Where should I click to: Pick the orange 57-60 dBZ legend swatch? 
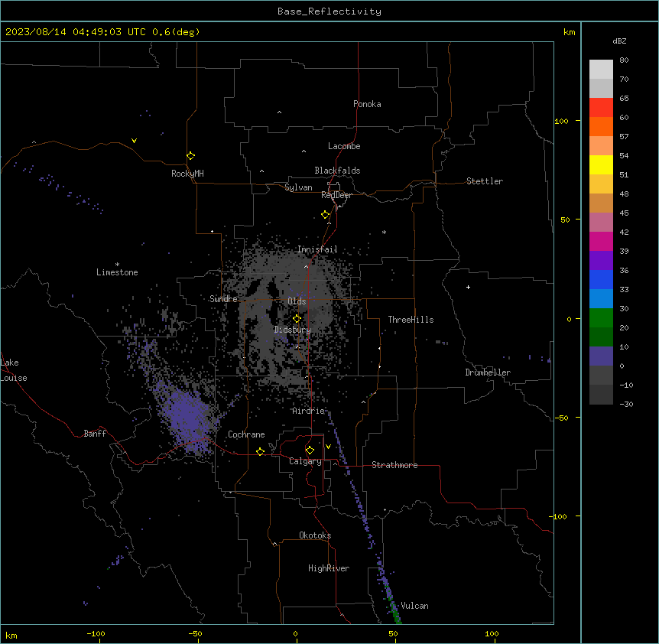click(x=601, y=126)
